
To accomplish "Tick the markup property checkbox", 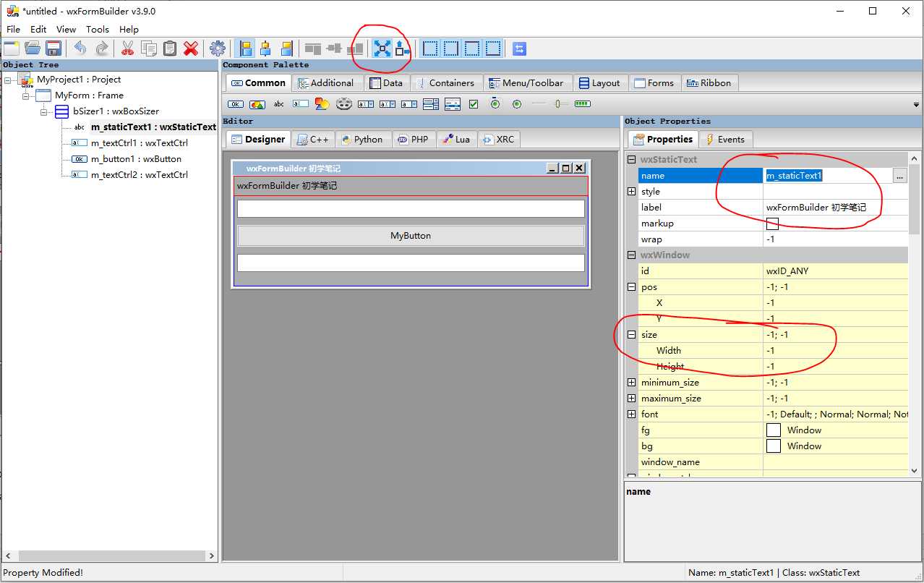I will (x=772, y=224).
